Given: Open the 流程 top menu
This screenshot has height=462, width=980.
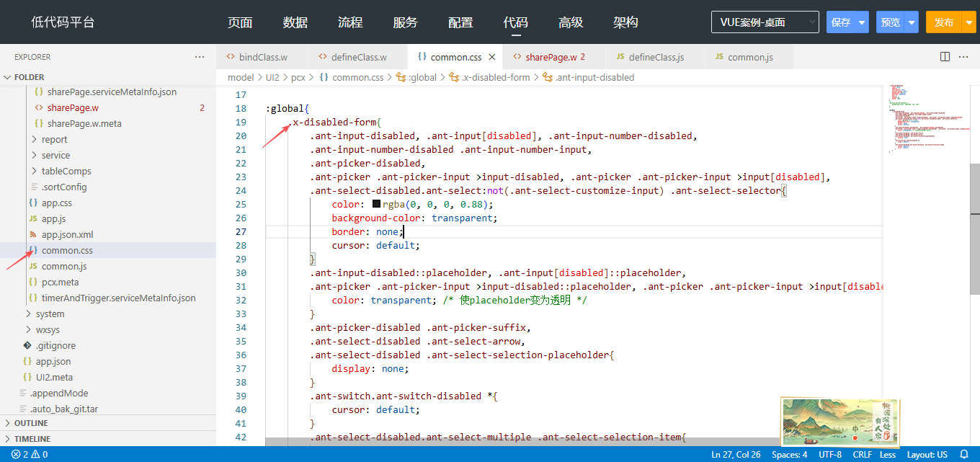Looking at the screenshot, I should (x=350, y=22).
